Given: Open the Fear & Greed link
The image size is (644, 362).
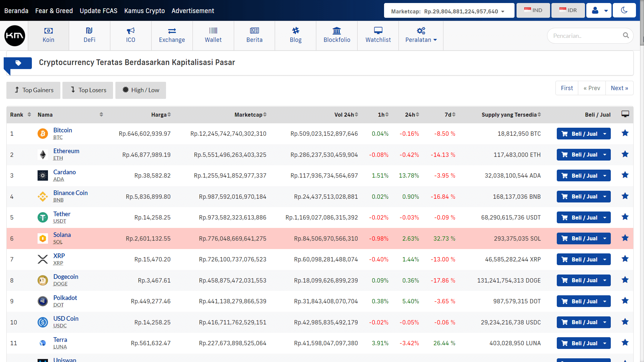Looking at the screenshot, I should 54,11.
